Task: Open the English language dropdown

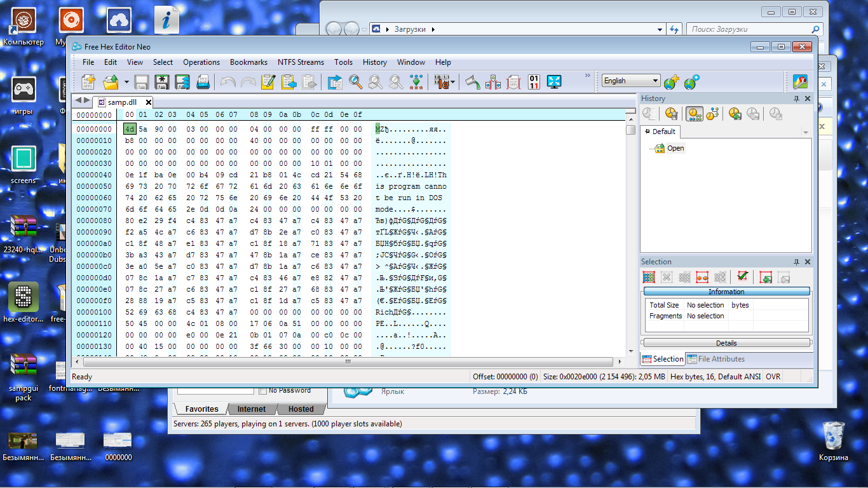Action: coord(631,81)
